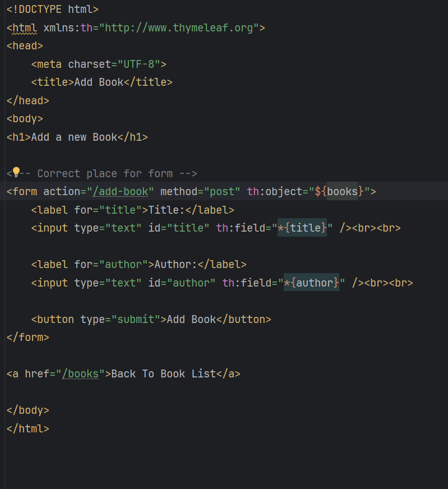
Task: Click the 'Correct place for form' comment
Action: [101, 173]
